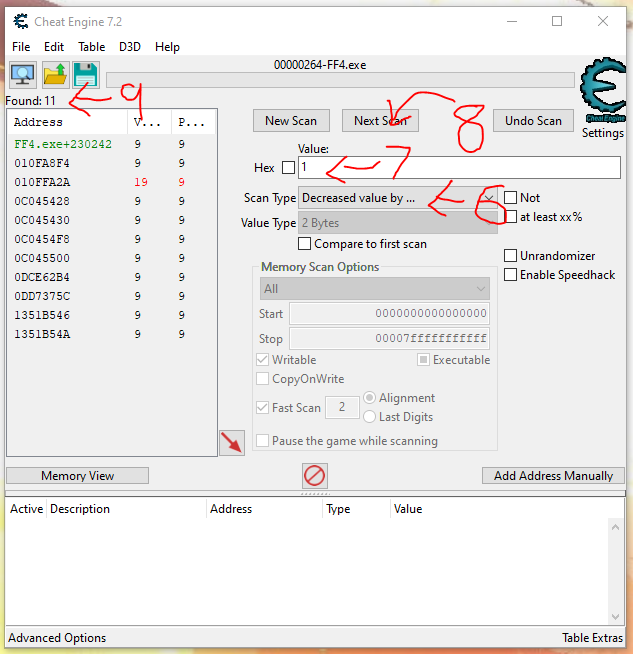Click the Value column header in address table
This screenshot has width=633, height=654.
click(507, 509)
